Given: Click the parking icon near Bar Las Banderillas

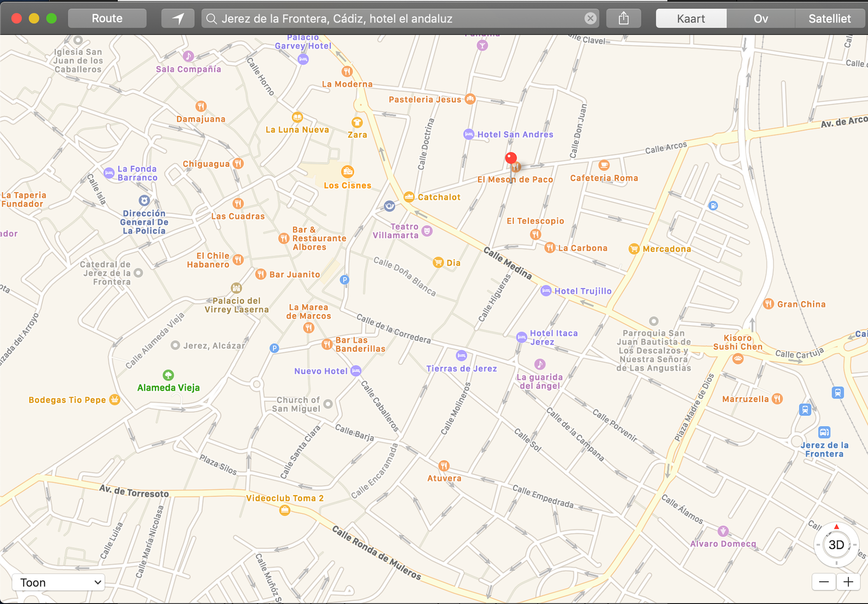Looking at the screenshot, I should (x=274, y=348).
